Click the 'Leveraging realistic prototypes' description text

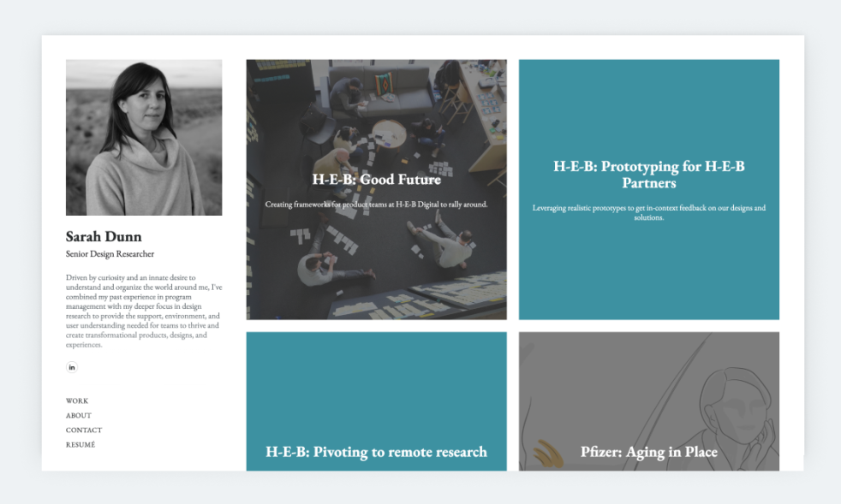(649, 212)
